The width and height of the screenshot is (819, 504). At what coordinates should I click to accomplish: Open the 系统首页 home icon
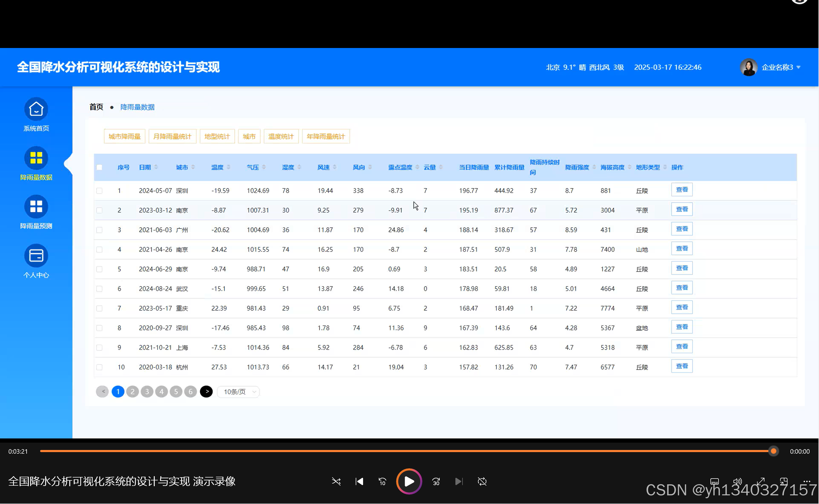pyautogui.click(x=36, y=109)
